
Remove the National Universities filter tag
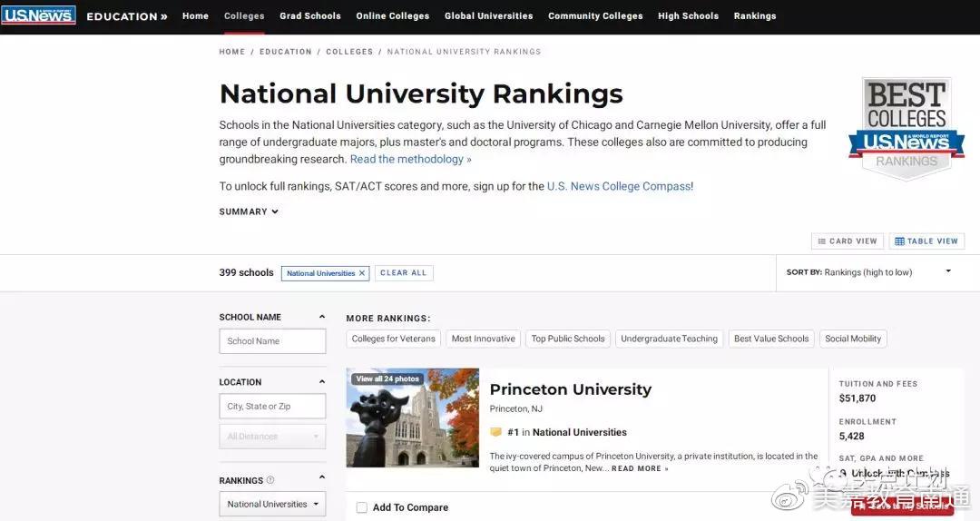[x=362, y=273]
